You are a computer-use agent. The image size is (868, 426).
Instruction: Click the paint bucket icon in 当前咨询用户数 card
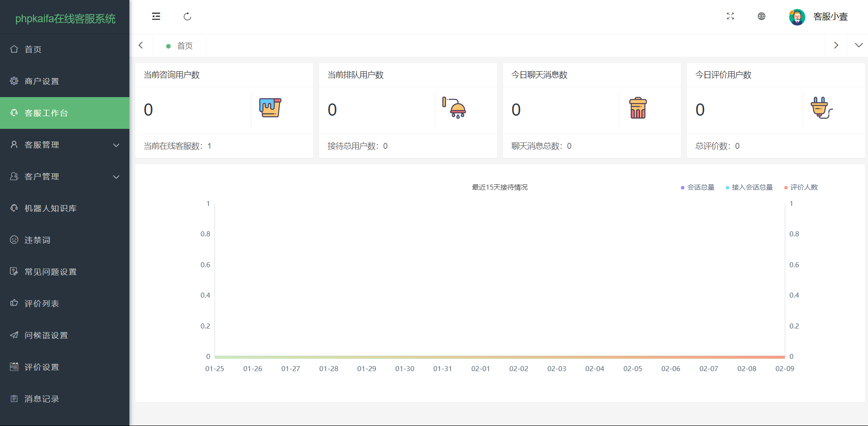(270, 108)
